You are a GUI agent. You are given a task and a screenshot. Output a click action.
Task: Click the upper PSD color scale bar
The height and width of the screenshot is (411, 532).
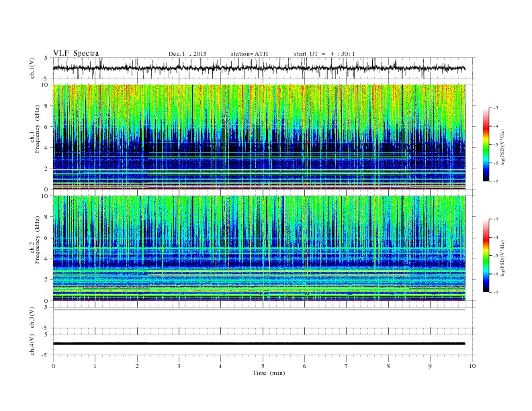pyautogui.click(x=486, y=145)
